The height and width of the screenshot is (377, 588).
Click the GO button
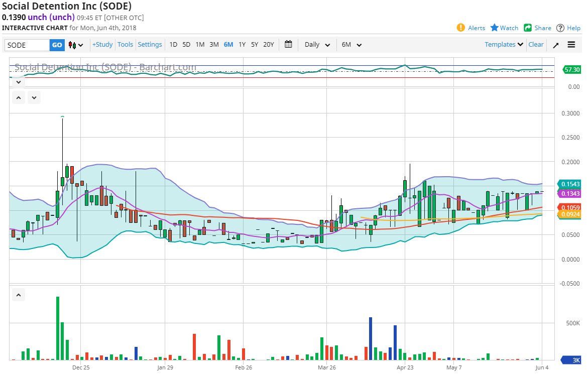coord(57,45)
